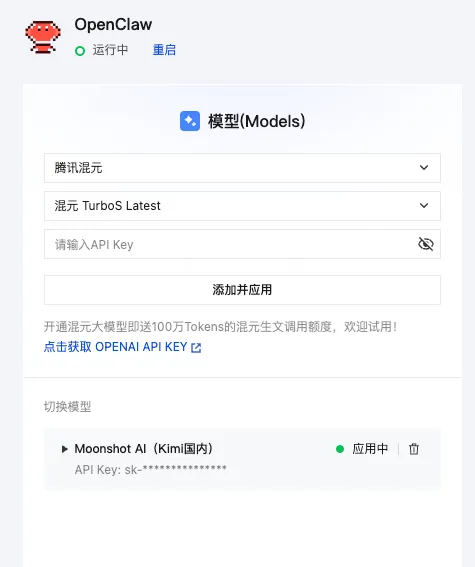Open 点击获取 OPENAI API KEY link
The image size is (475, 567).
(123, 347)
